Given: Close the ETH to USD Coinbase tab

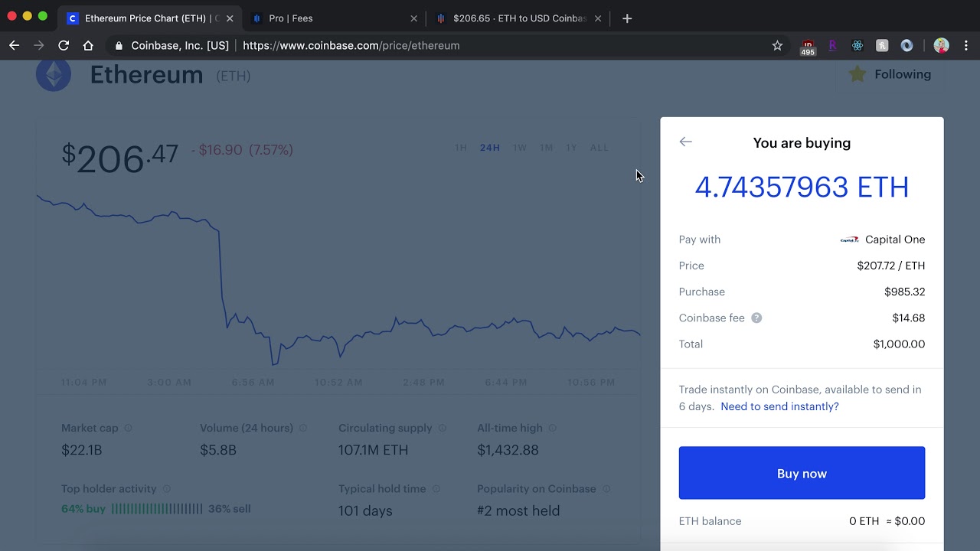Looking at the screenshot, I should point(598,18).
